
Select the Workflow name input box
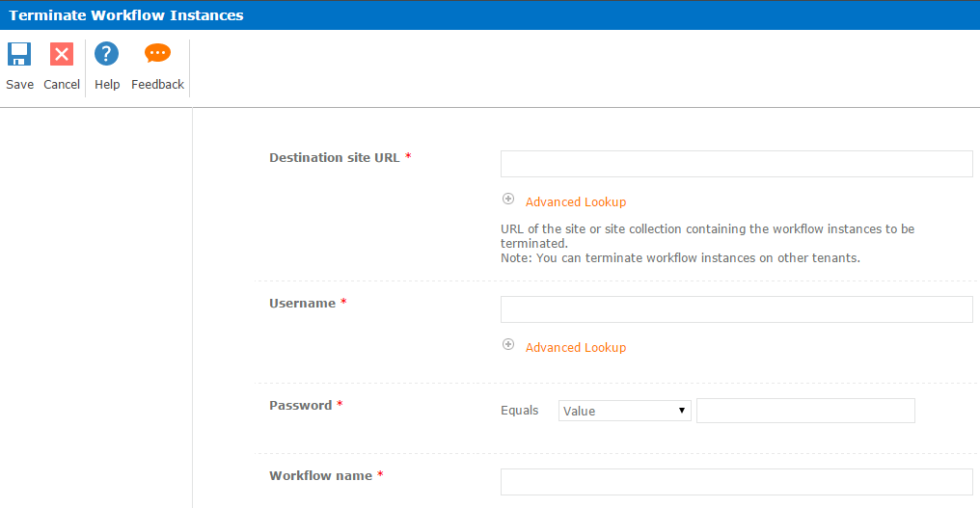[736, 482]
